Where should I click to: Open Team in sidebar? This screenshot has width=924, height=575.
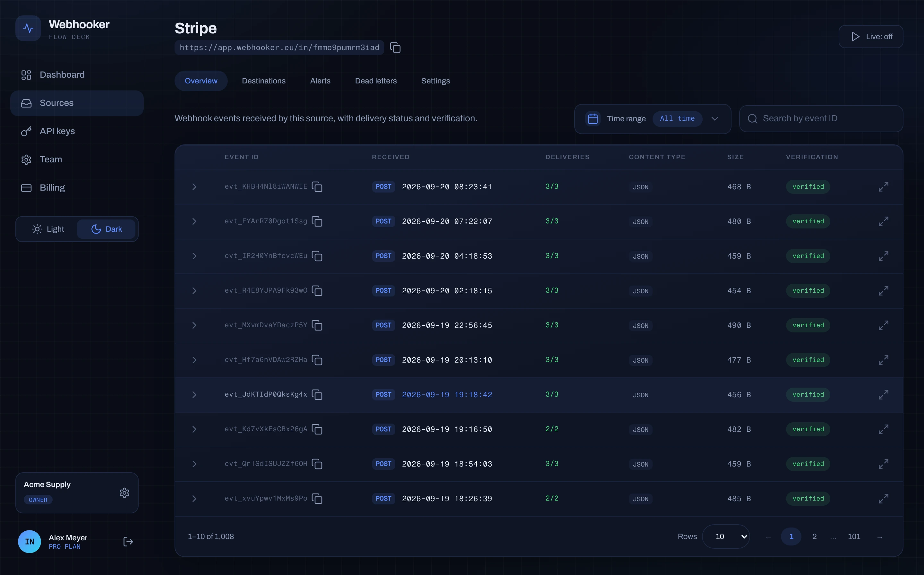(x=77, y=159)
